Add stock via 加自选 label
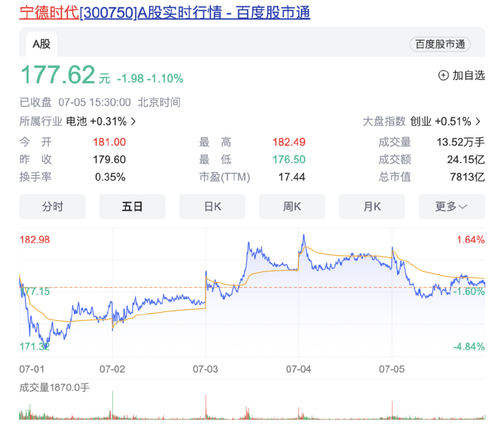 [469, 75]
